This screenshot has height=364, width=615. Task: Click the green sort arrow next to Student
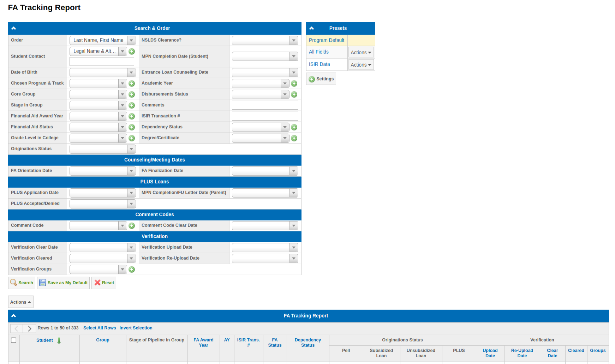[59, 341]
